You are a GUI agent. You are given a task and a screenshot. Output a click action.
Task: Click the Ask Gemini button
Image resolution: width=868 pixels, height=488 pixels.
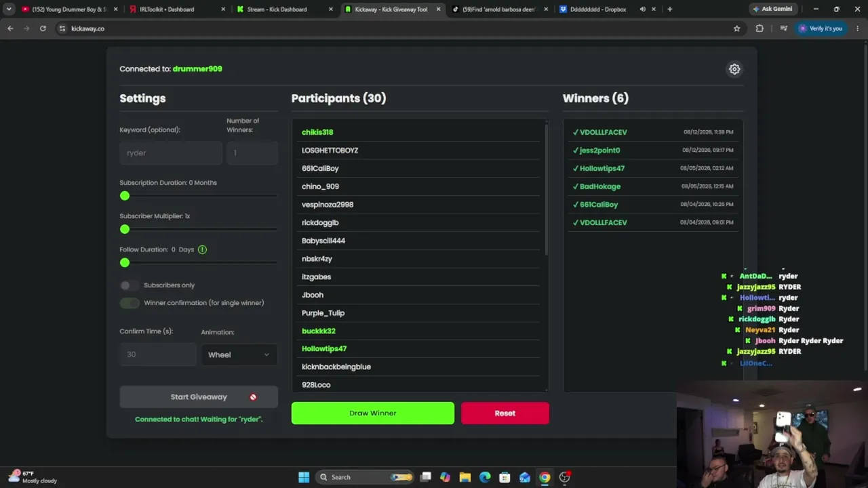pos(772,9)
